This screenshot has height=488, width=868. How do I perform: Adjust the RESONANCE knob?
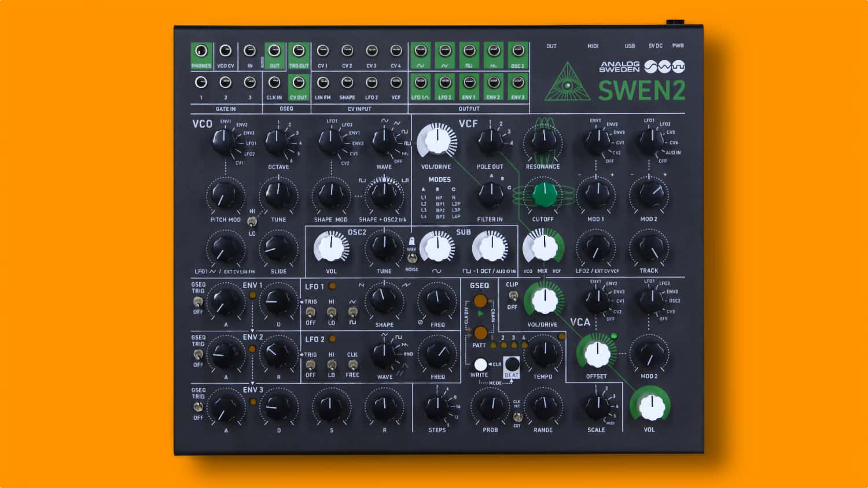click(543, 142)
